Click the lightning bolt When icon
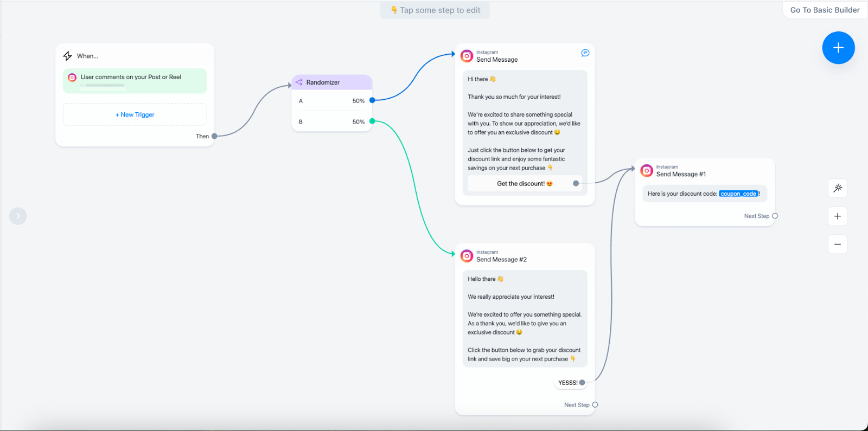 [x=68, y=56]
